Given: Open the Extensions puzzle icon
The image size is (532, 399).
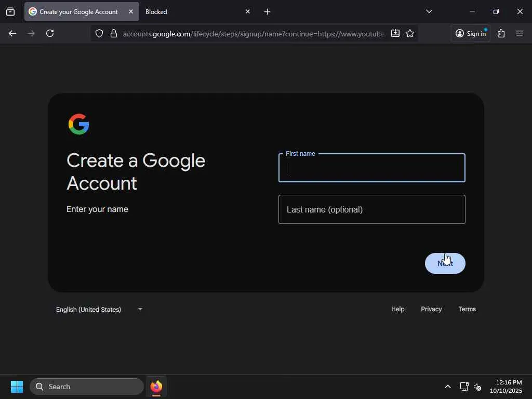Looking at the screenshot, I should point(501,33).
